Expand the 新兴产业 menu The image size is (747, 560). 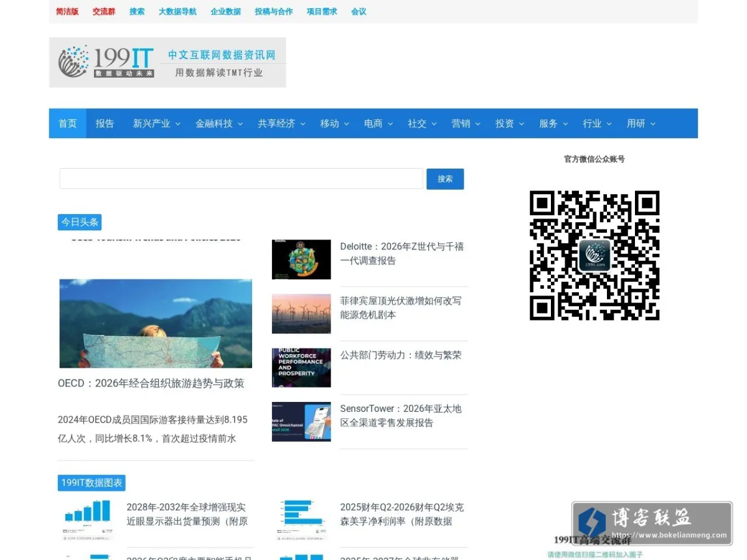[156, 123]
